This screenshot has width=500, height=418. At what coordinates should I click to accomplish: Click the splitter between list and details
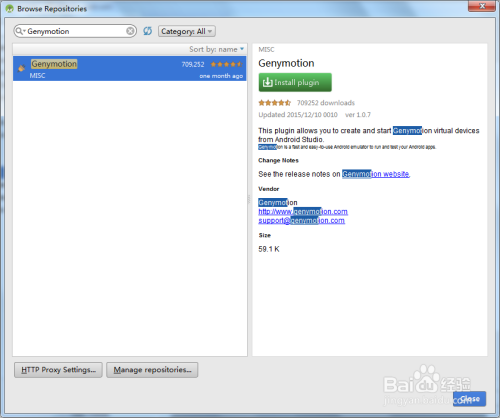click(249, 199)
